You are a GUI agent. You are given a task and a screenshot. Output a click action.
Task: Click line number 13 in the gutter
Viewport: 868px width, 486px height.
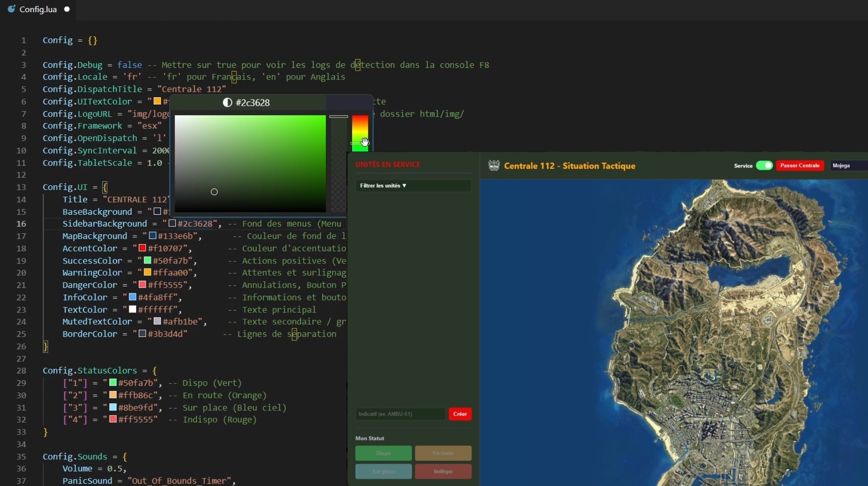(21, 187)
